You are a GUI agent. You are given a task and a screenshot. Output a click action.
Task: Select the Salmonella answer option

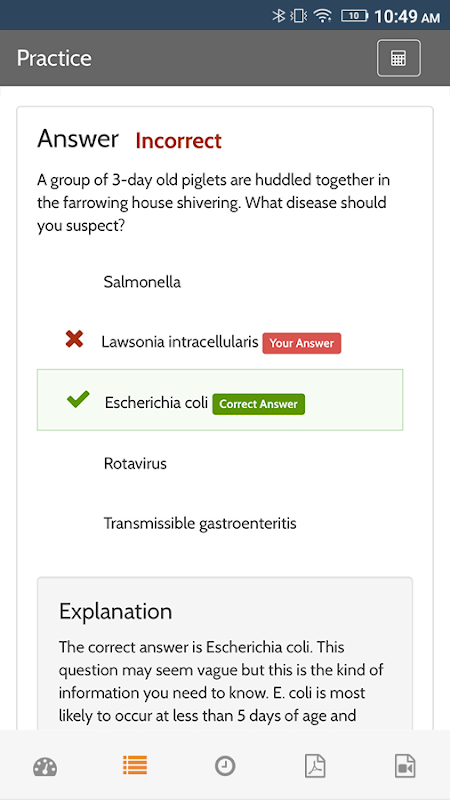click(142, 282)
